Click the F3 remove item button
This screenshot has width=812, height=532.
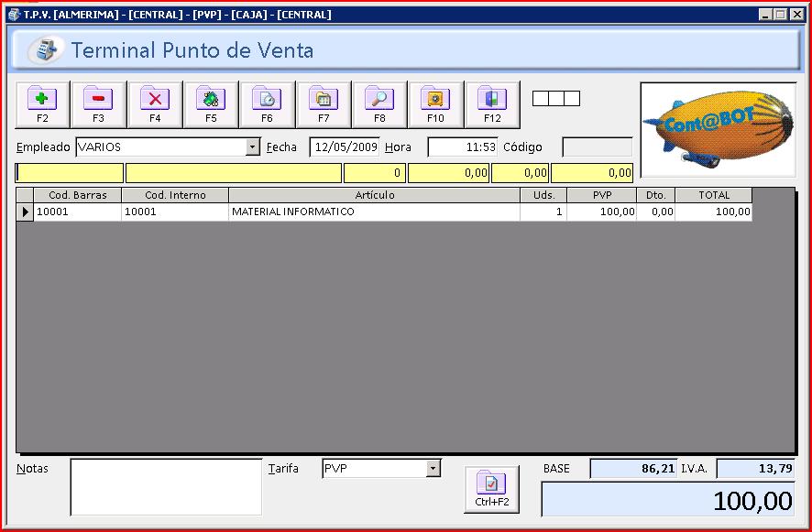click(98, 104)
